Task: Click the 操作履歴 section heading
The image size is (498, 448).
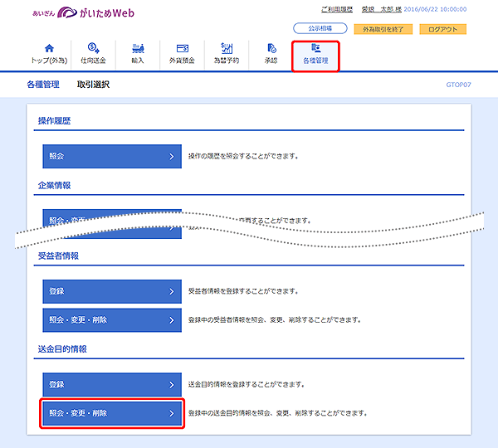Action: point(54,121)
